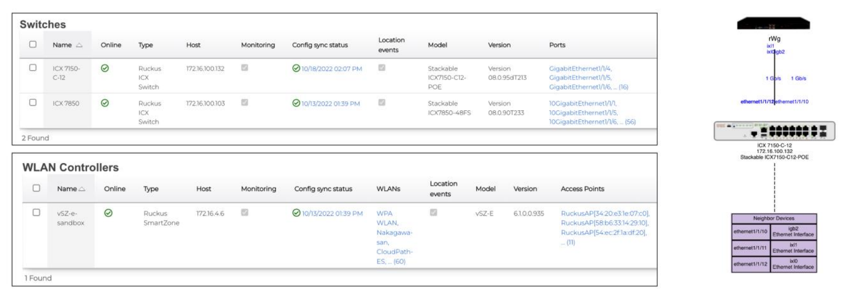868x303 pixels.
Task: Click the 6.1.0.935 version cell
Action: [x=529, y=214]
